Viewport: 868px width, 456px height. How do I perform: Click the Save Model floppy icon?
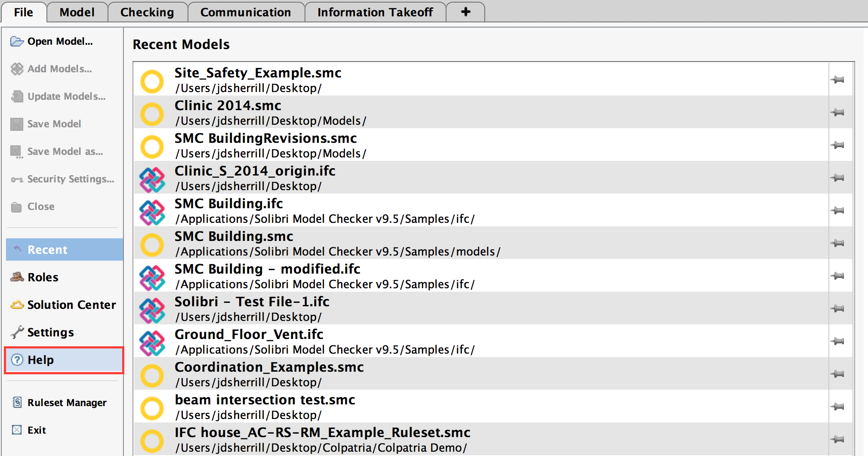click(x=17, y=124)
